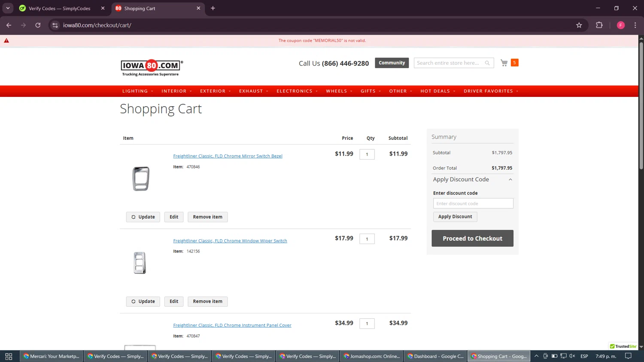Click quantity field for Instrument Panel Cover

click(x=367, y=323)
